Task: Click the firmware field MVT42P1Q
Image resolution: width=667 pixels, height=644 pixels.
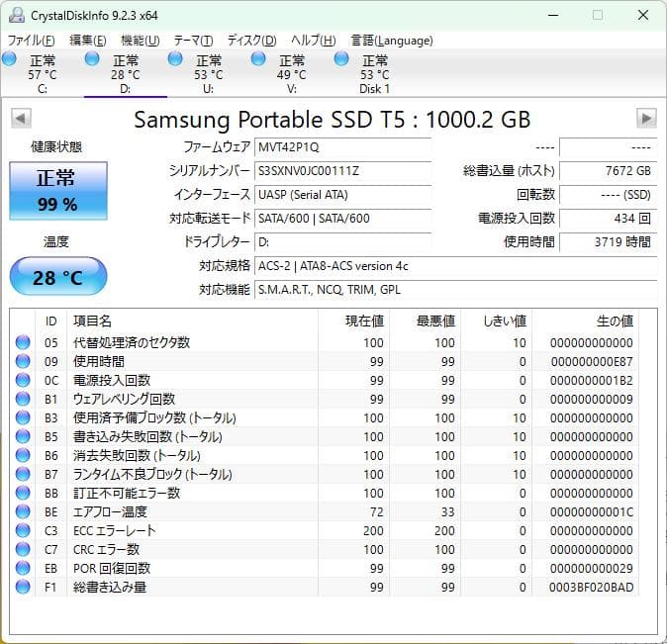Action: point(342,147)
